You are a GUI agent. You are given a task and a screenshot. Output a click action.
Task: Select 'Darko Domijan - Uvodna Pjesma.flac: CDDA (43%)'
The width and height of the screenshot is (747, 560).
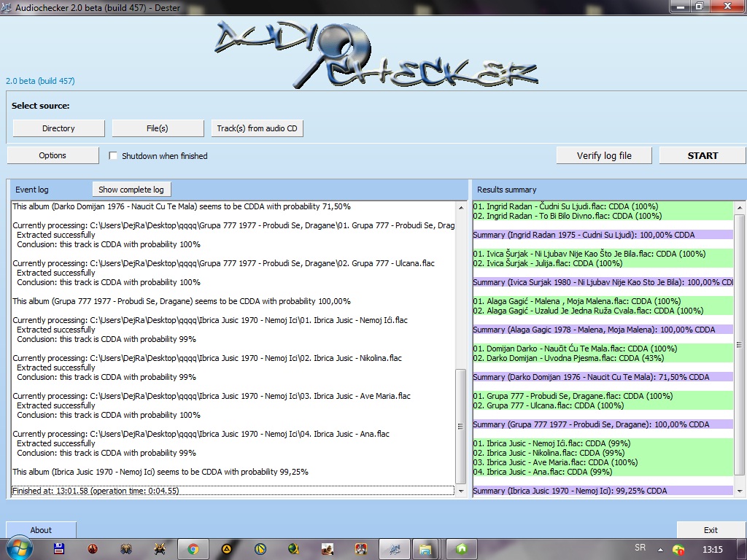coord(603,358)
